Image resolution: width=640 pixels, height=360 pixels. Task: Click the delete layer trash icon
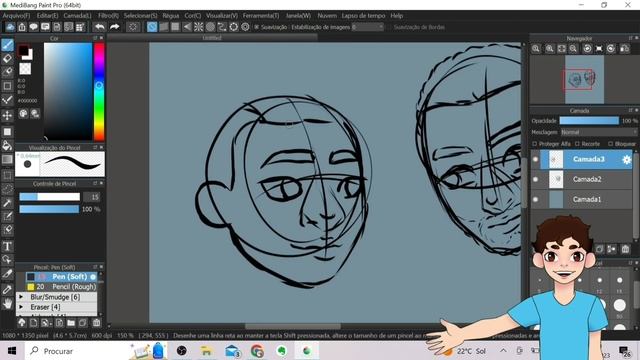coord(625,249)
